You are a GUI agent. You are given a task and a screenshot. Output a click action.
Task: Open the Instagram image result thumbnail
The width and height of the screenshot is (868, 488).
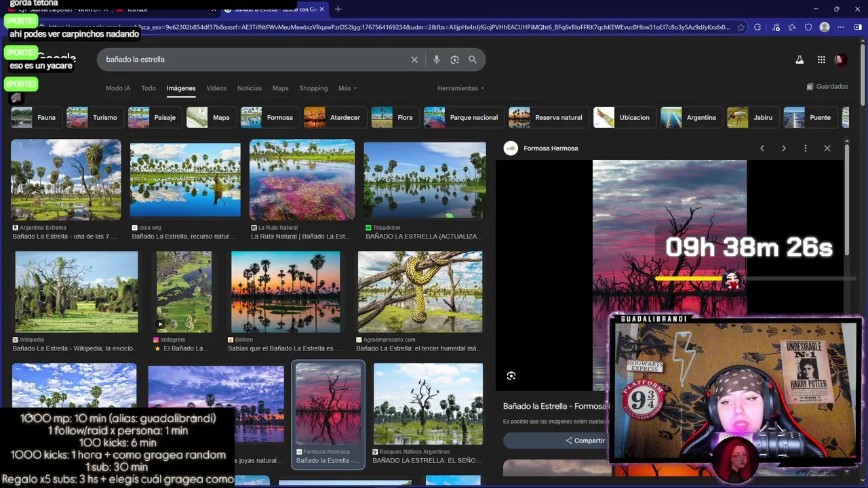click(x=184, y=292)
